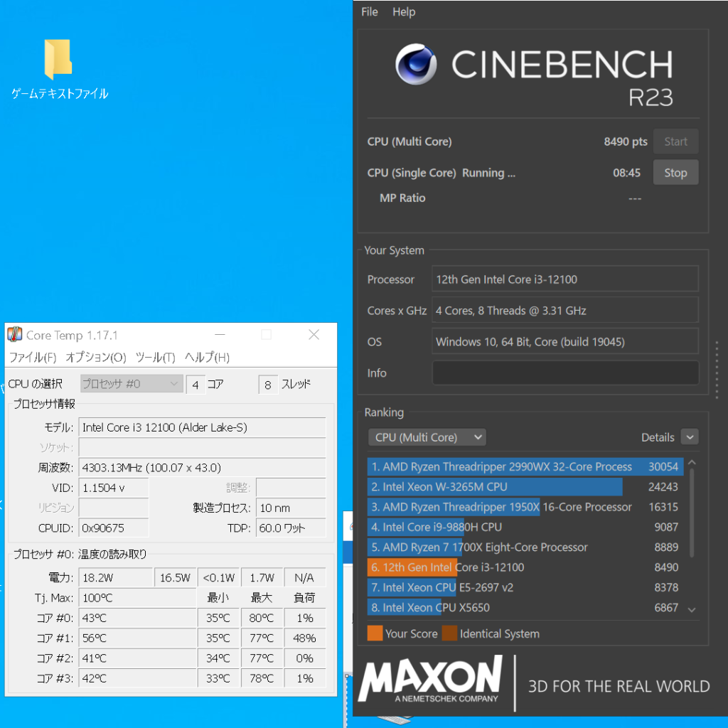Select the Intel Xeon X5650 ranking row

525,607
